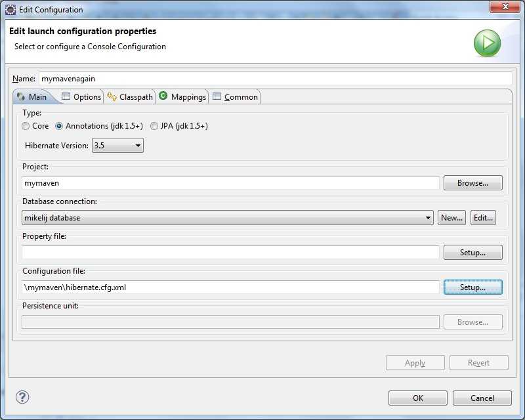This screenshot has width=525, height=420.
Task: Select Annotations (jdk 1.5+) radio button
Action: coord(59,126)
